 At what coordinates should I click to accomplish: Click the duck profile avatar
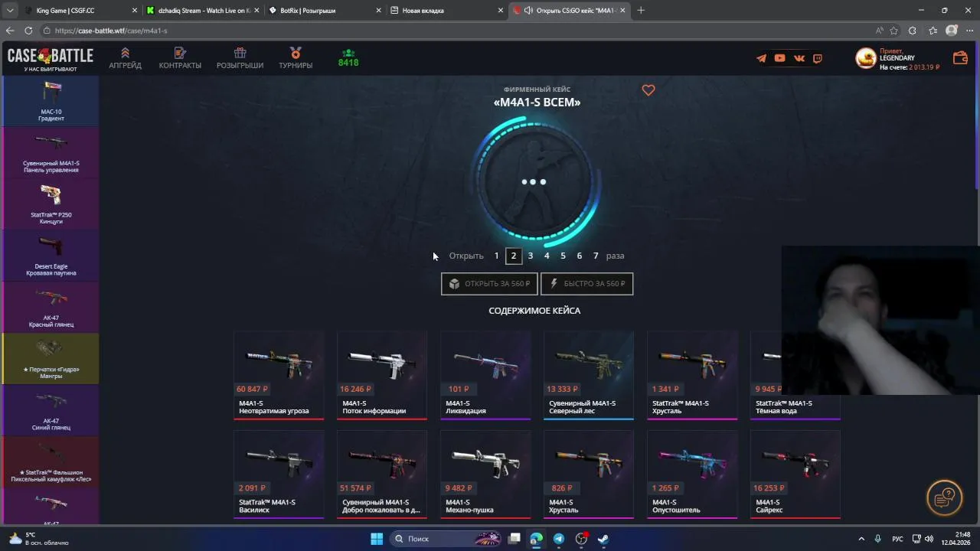click(x=865, y=58)
